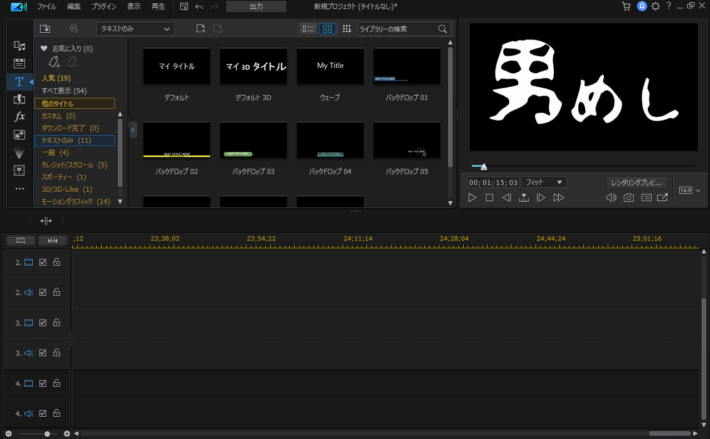Toggle the enable checkbox for audio track 3
Screen dimensions: 710x439
coord(43,353)
